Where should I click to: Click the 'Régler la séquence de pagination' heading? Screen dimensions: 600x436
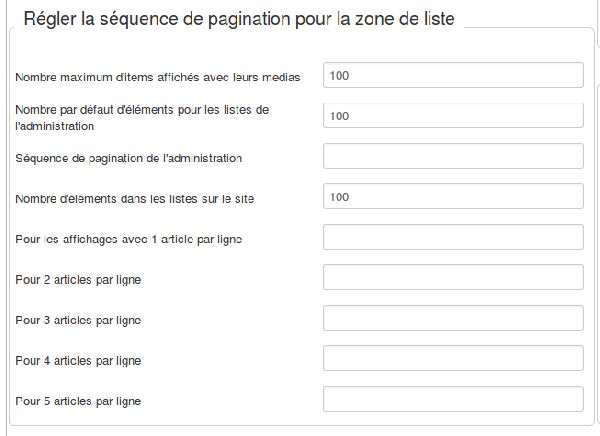pyautogui.click(x=238, y=19)
